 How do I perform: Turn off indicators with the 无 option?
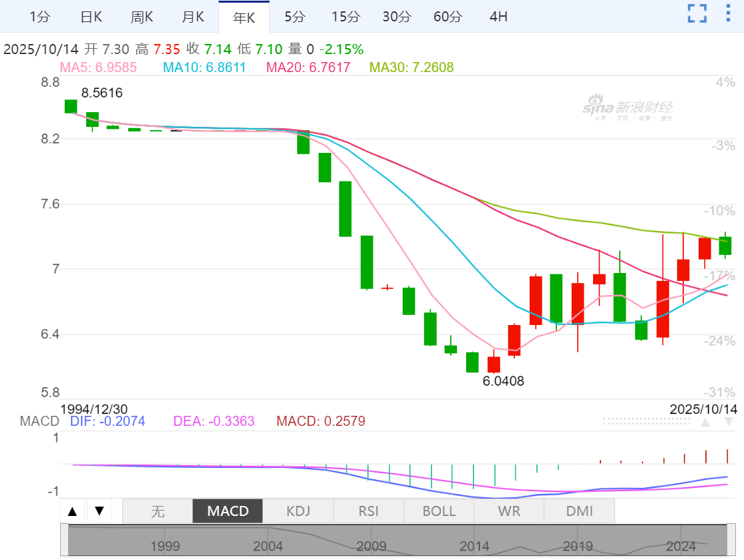(x=157, y=512)
